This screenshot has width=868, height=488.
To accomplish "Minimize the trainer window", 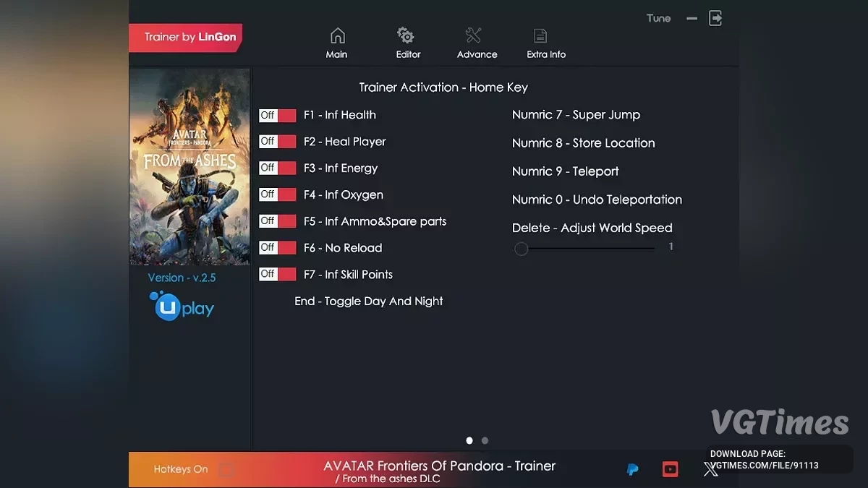I will tap(692, 19).
